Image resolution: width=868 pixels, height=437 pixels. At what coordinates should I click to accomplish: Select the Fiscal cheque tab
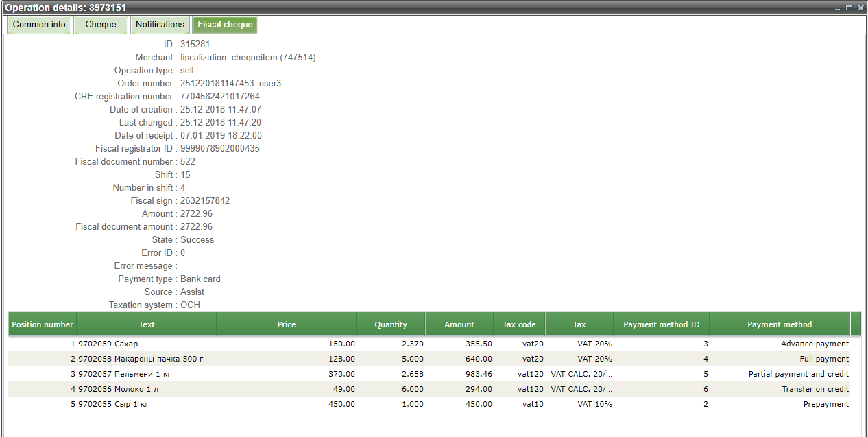[225, 25]
